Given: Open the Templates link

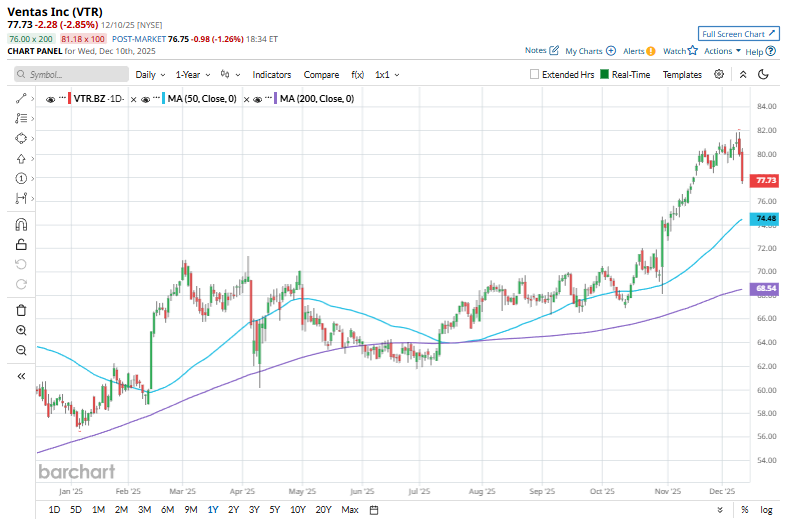Looking at the screenshot, I should click(x=682, y=75).
